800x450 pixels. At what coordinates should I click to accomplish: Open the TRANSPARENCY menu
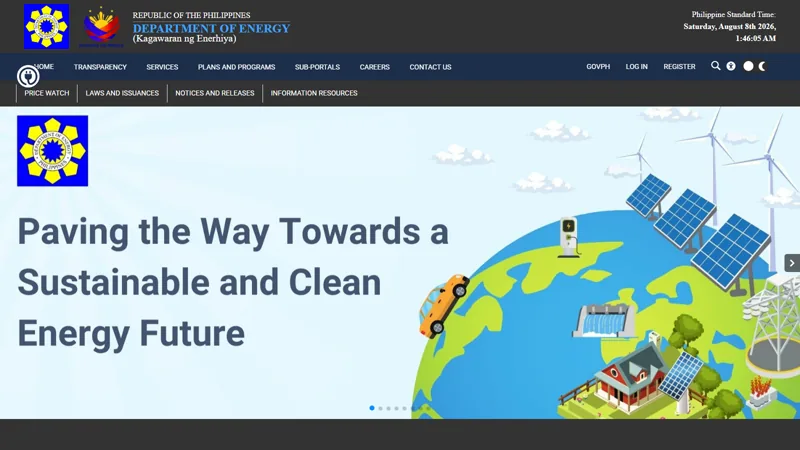[100, 67]
